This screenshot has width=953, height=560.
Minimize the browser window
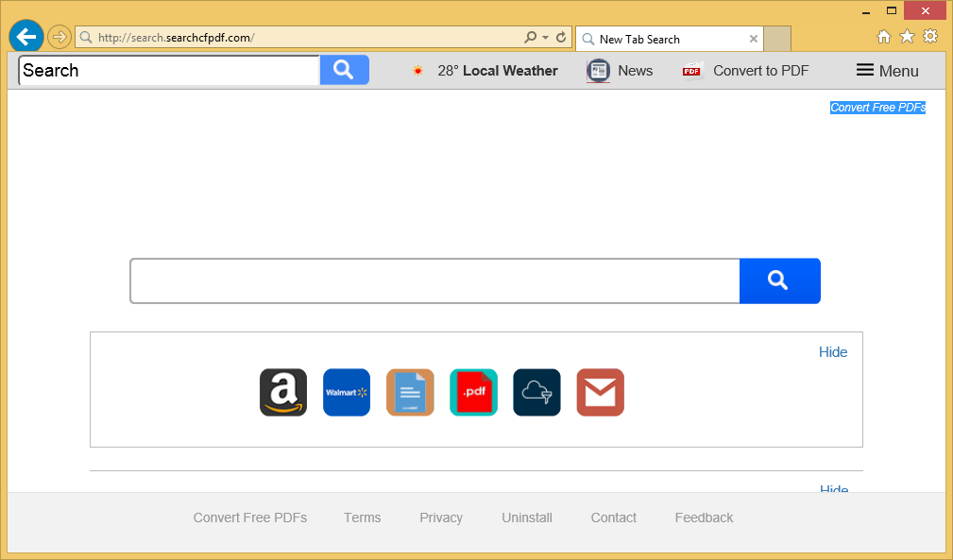866,11
